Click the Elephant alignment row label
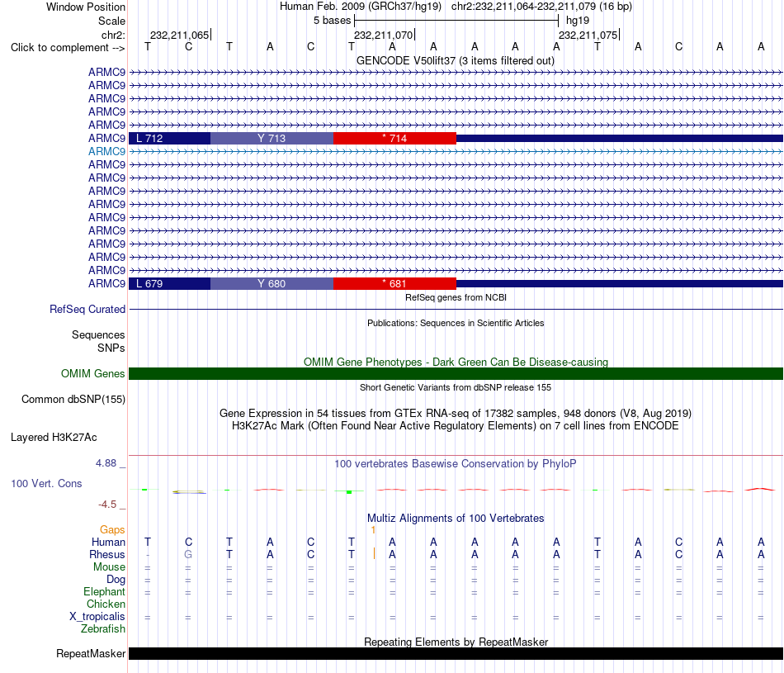Screen dimensions: 784x673 click(x=104, y=592)
